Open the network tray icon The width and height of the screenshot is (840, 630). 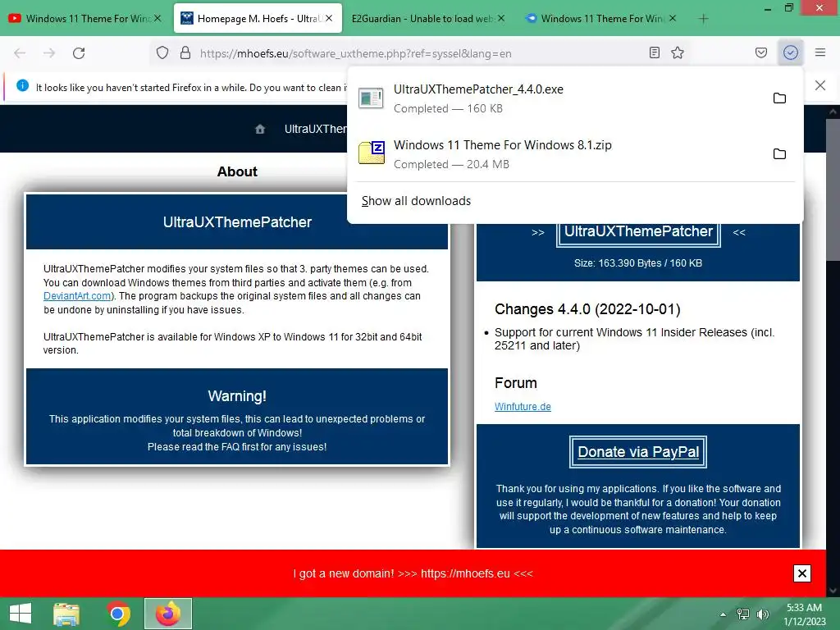743,614
